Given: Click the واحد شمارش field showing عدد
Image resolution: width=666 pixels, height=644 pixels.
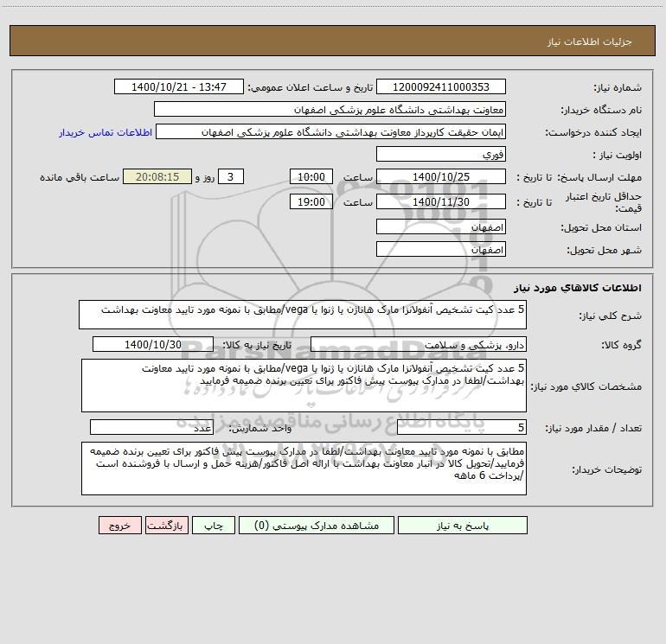Looking at the screenshot, I should (151, 428).
